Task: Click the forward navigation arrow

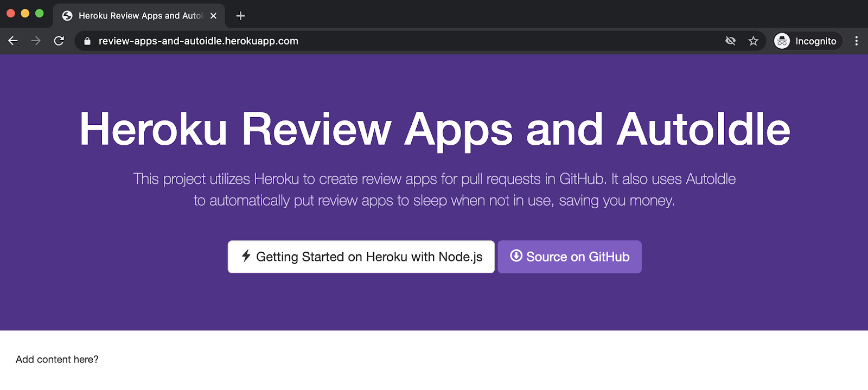Action: [x=36, y=41]
